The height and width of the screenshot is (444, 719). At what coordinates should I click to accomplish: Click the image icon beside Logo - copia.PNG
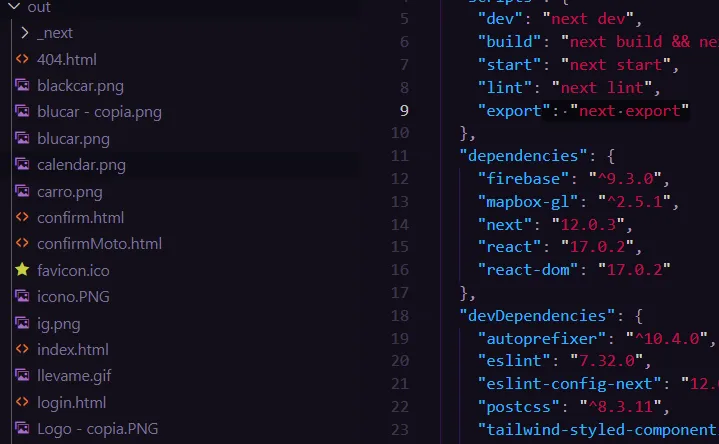tap(22, 428)
